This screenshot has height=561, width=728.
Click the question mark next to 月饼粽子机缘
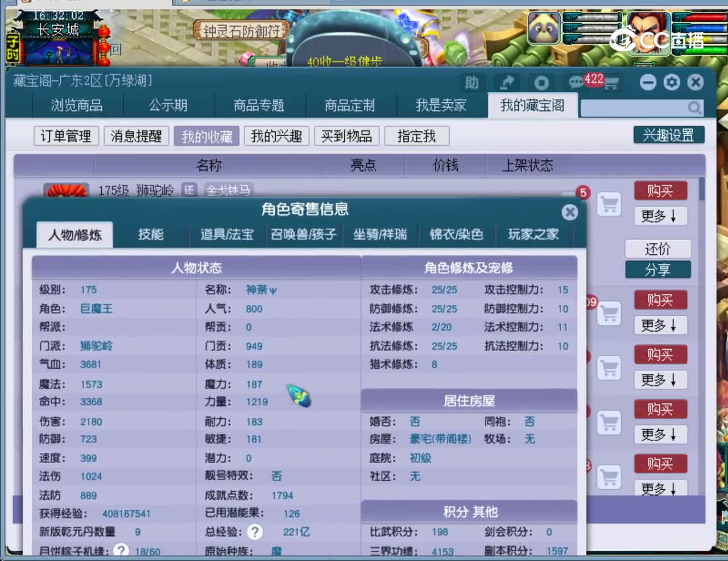point(121,550)
